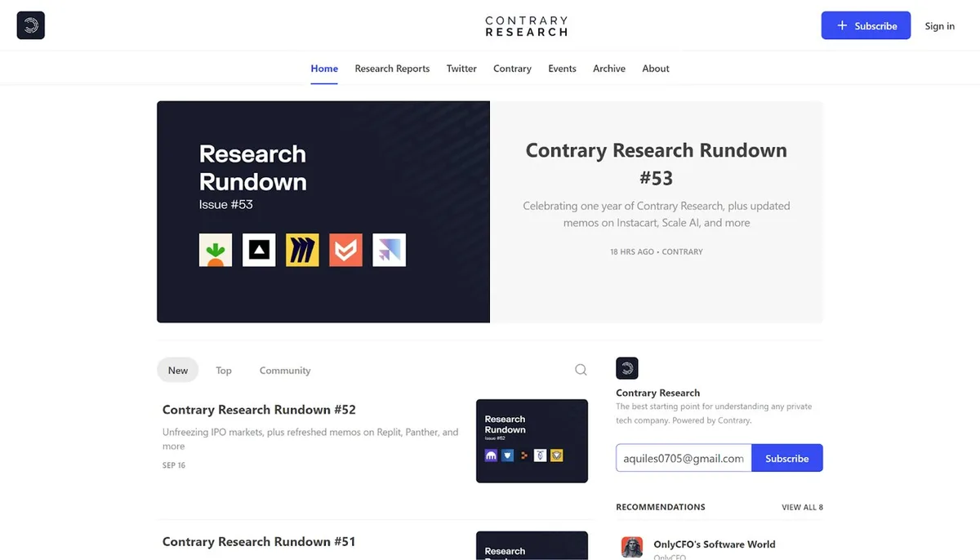Click the 'Celebrating one year of Contrary Research' subtitle
Viewport: 980px width, 560px height.
point(657,214)
